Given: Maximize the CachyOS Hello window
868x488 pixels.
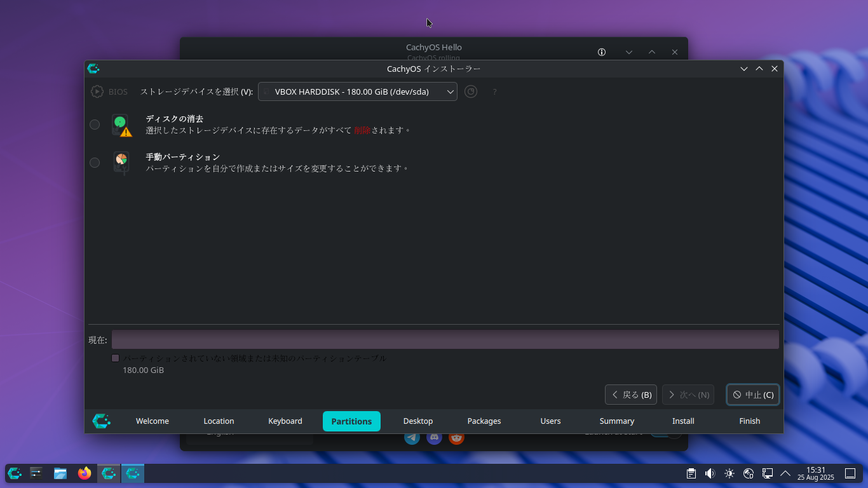Looking at the screenshot, I should (x=652, y=52).
